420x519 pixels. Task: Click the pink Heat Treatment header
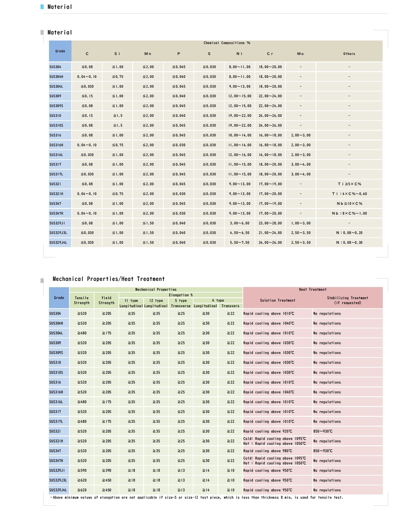click(x=313, y=289)
